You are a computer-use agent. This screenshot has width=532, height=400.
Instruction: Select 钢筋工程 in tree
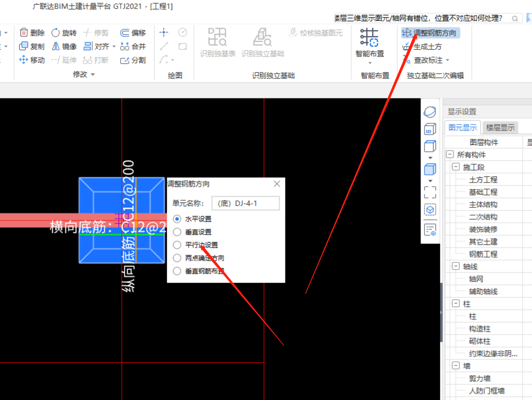(483, 254)
